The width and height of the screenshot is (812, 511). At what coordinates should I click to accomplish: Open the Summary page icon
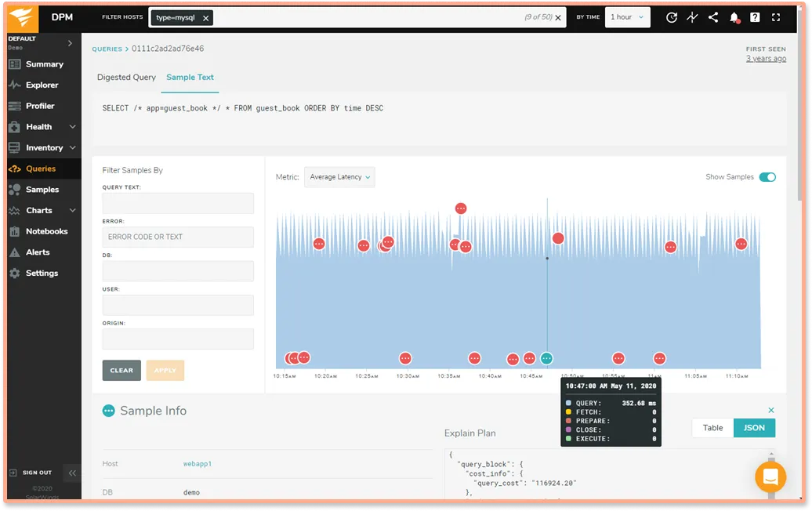[x=14, y=64]
